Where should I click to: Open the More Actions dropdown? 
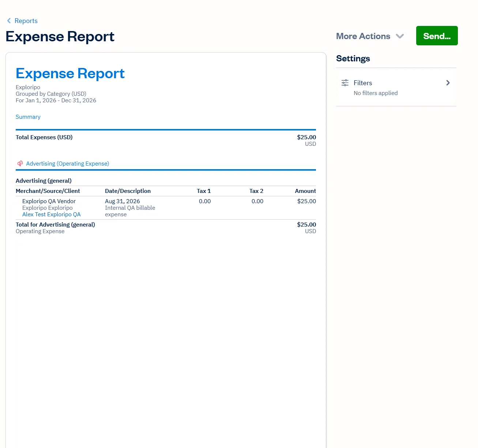tap(370, 36)
